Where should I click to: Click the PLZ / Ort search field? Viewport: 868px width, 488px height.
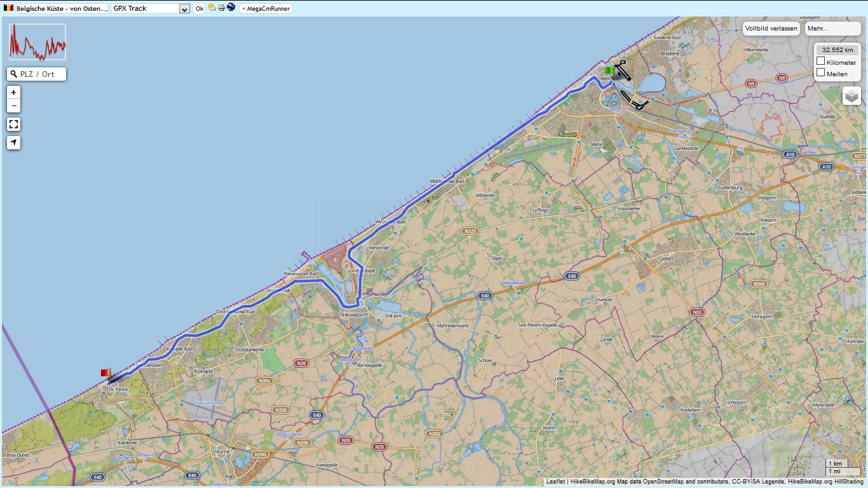click(37, 74)
